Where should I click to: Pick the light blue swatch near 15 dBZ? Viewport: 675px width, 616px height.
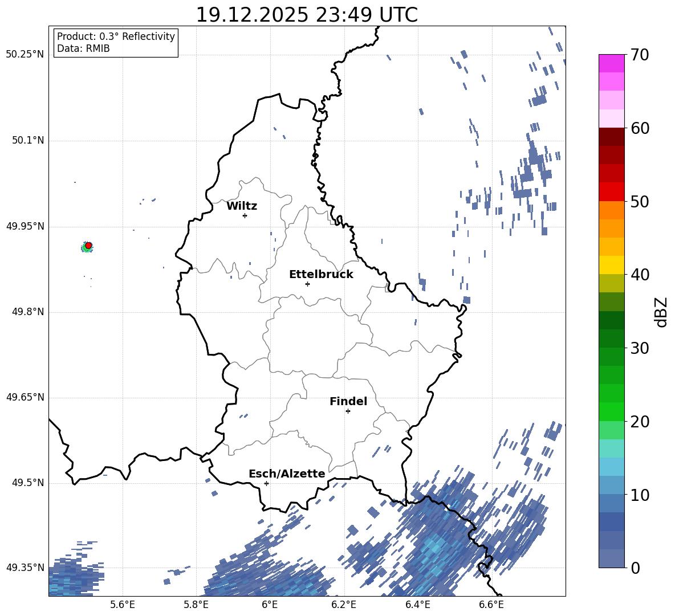coord(612,467)
